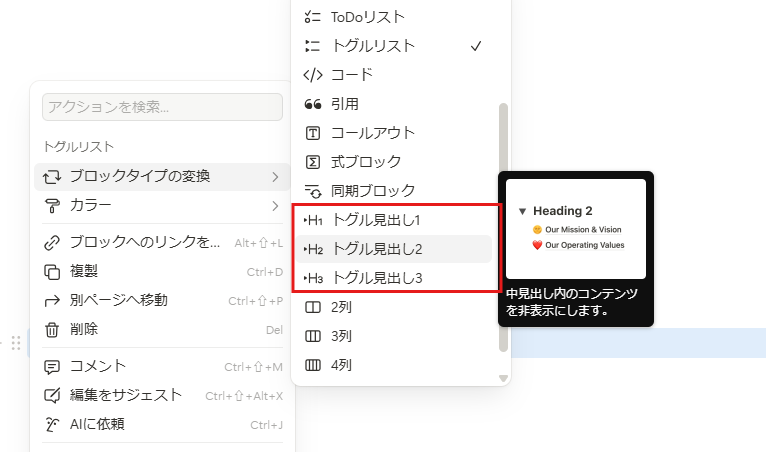Convert block to 引用
Image resolution: width=766 pixels, height=452 pixels.
tap(394, 104)
